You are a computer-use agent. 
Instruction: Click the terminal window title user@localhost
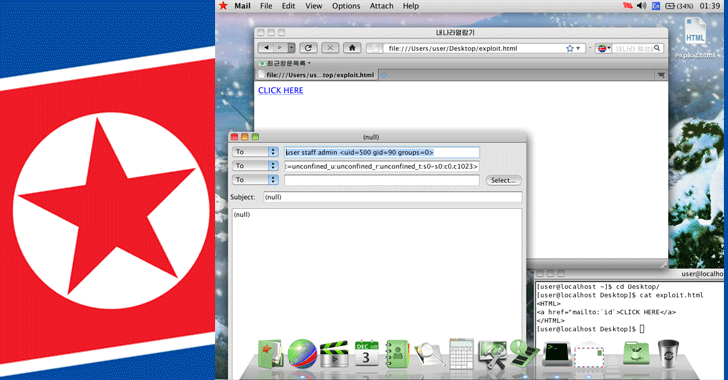point(702,274)
